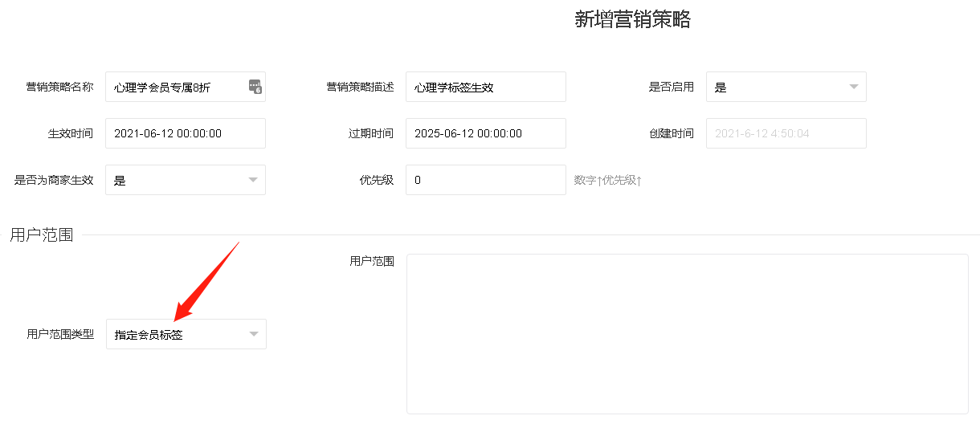Viewport: 980px width, 428px height.
Task: Focus the 营销策略描述 text field
Action: [x=485, y=88]
